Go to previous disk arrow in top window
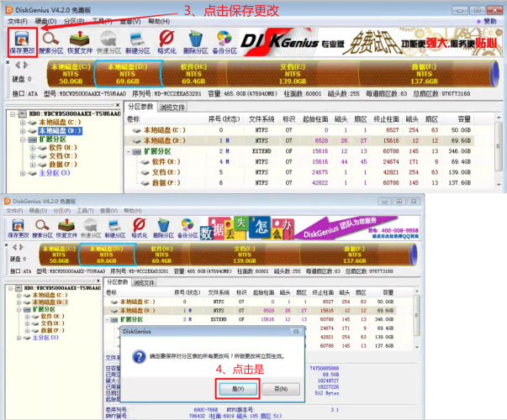Screen dimensions: 507x420 (x=18, y=65)
